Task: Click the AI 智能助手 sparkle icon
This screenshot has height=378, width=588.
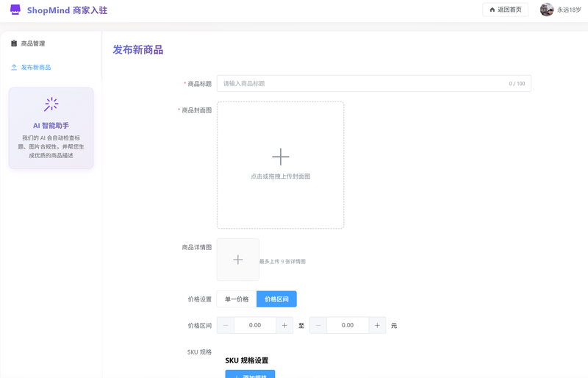Action: 51,104
